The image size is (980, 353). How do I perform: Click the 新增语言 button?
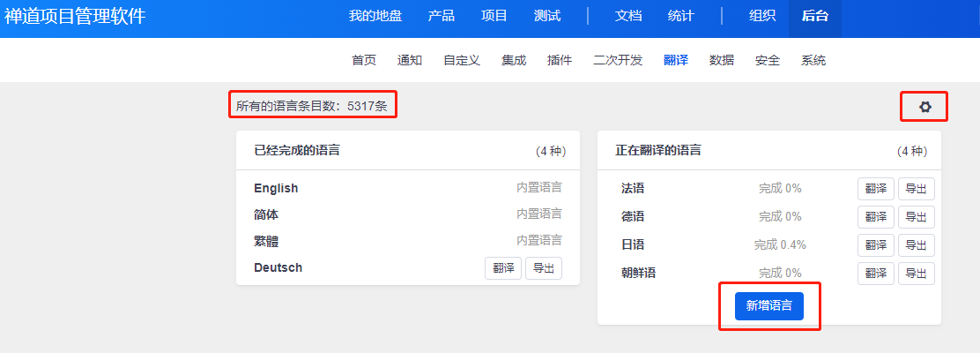point(768,306)
